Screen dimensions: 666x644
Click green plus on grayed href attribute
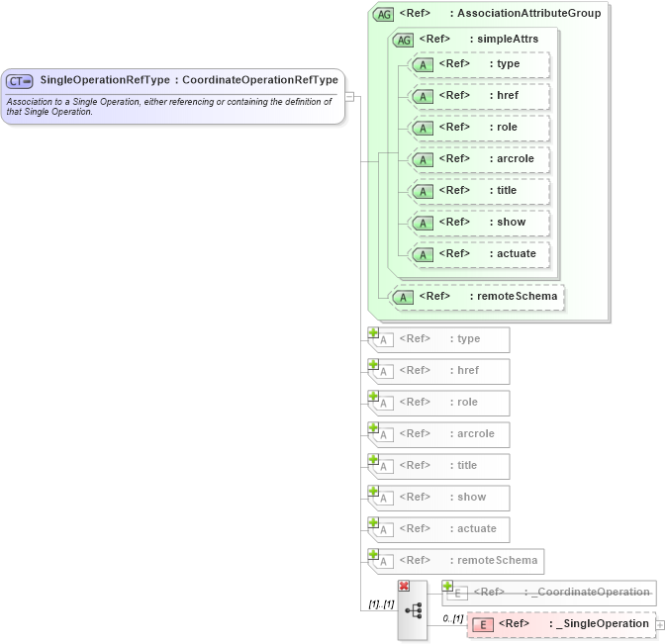click(x=373, y=364)
